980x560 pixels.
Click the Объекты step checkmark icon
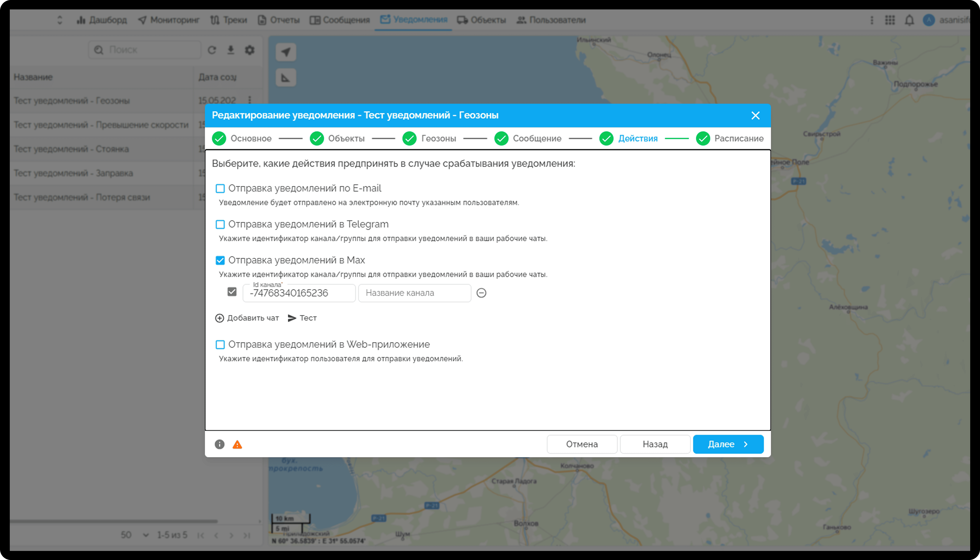[317, 138]
